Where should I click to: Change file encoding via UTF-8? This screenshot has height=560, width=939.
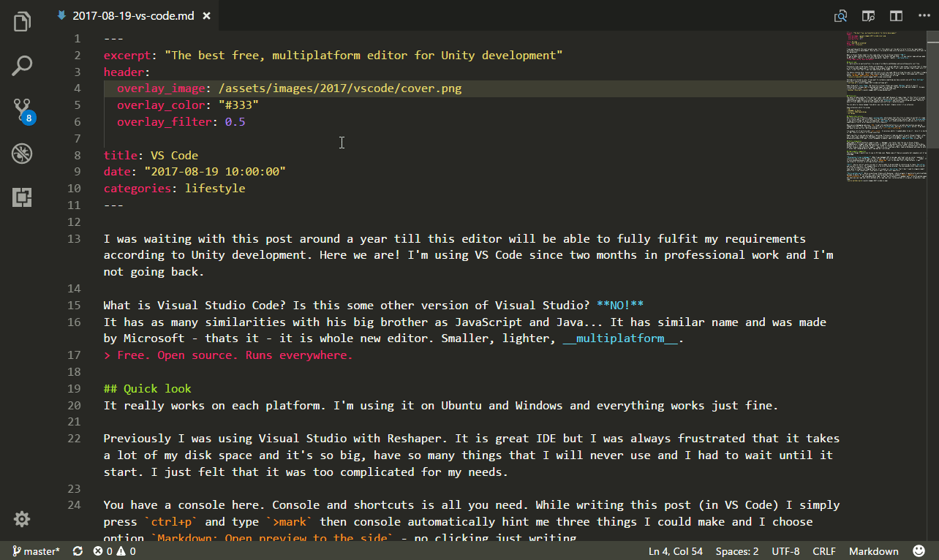785,551
